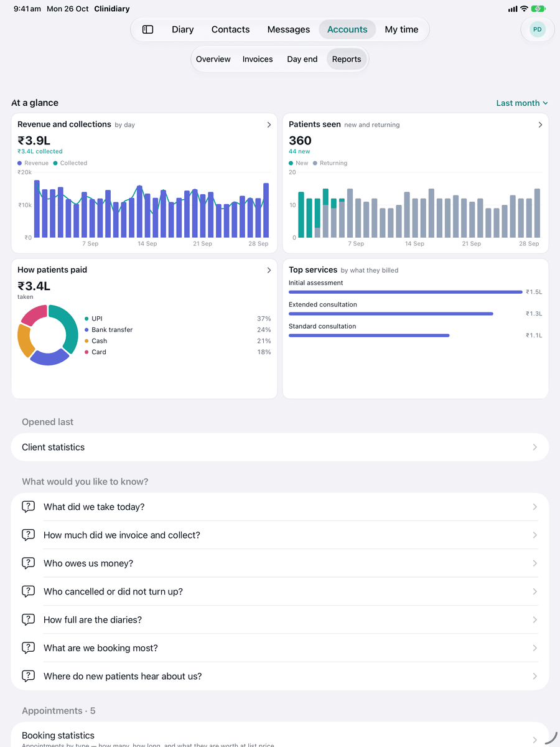Image resolution: width=560 pixels, height=747 pixels.
Task: Click question icon for 'Who cancelled or did not turn up?'
Action: pos(28,591)
